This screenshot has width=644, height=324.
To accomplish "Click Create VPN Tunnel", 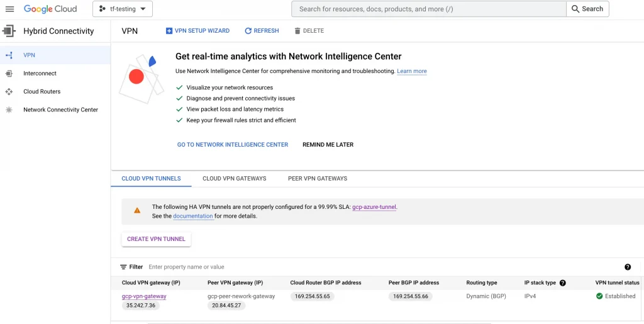I will (x=156, y=239).
